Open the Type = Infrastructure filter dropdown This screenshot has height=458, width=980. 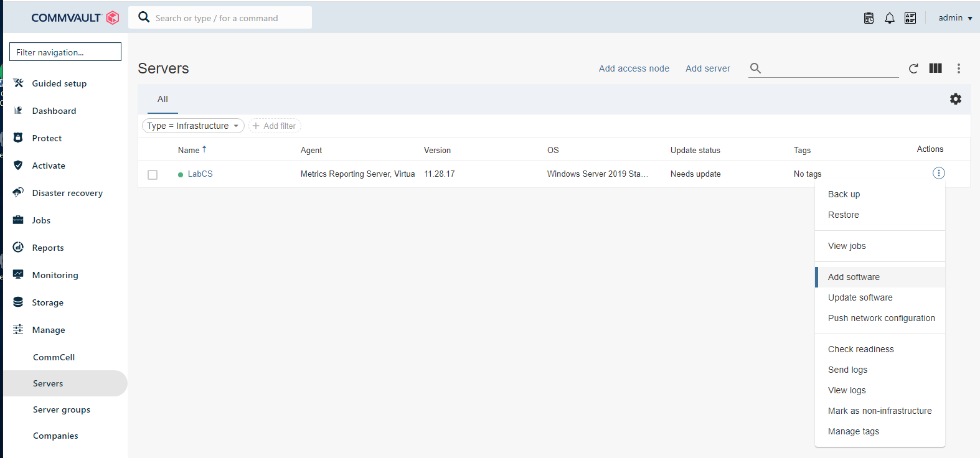tap(193, 126)
